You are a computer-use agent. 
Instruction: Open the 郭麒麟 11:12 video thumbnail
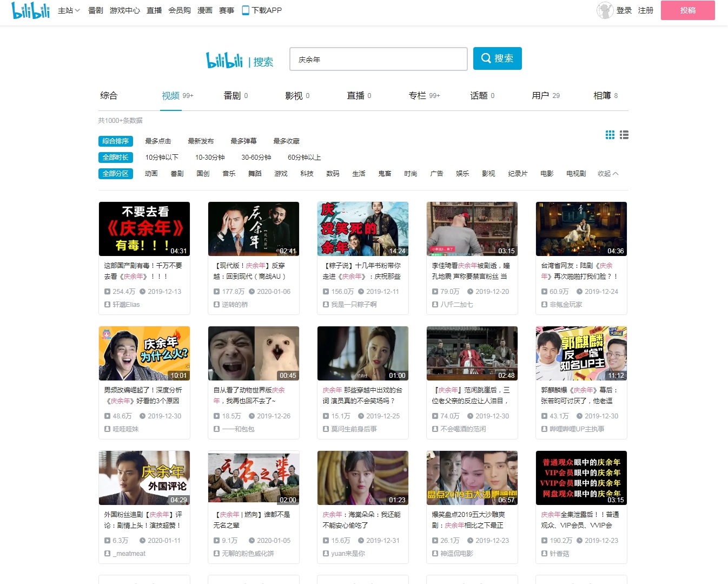(581, 353)
